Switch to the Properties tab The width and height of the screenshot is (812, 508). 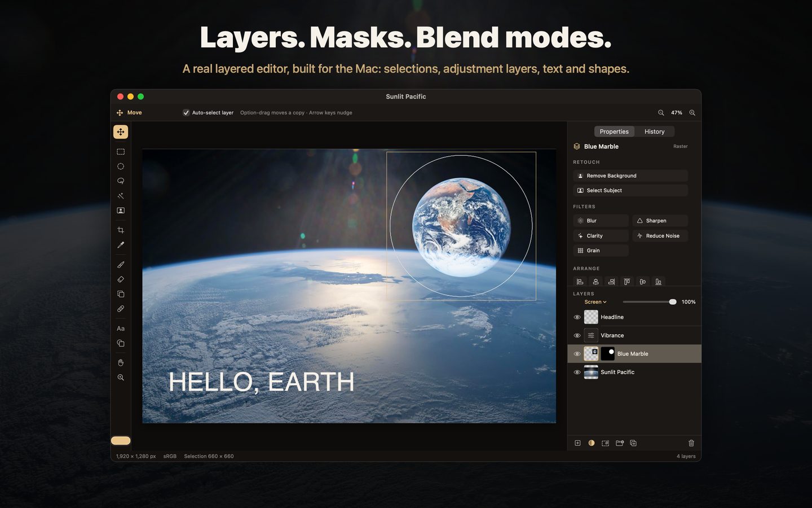pos(614,132)
